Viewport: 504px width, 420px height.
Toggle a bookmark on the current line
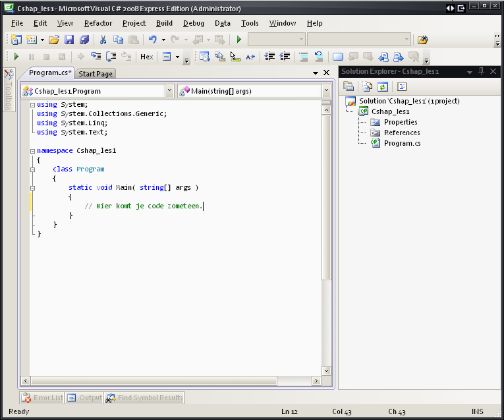[x=337, y=57]
